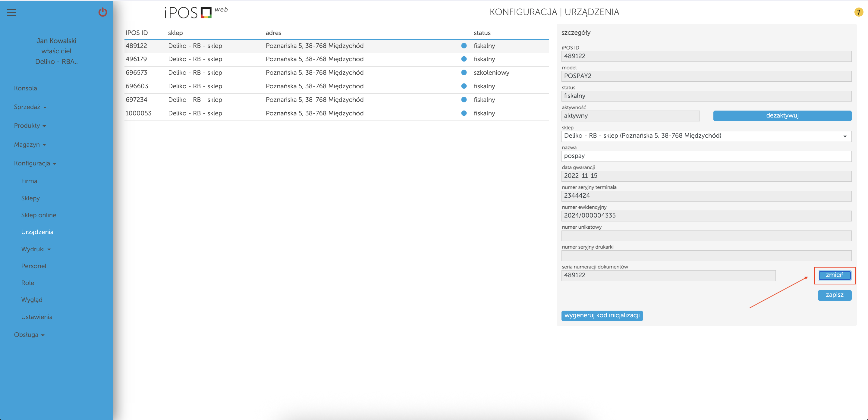868x420 pixels.
Task: Expand the Produkty menu
Action: [30, 126]
